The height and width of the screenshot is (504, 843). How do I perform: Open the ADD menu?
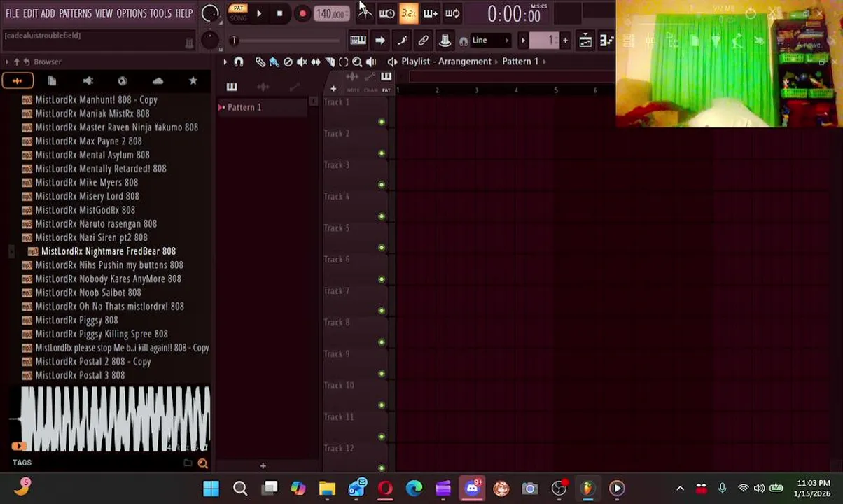click(x=48, y=13)
